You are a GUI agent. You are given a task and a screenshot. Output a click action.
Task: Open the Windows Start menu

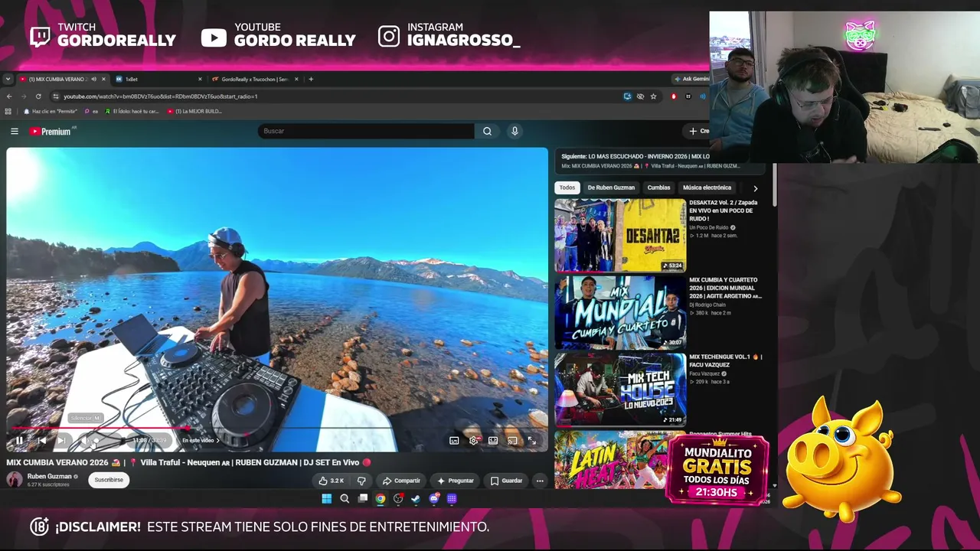pyautogui.click(x=327, y=499)
